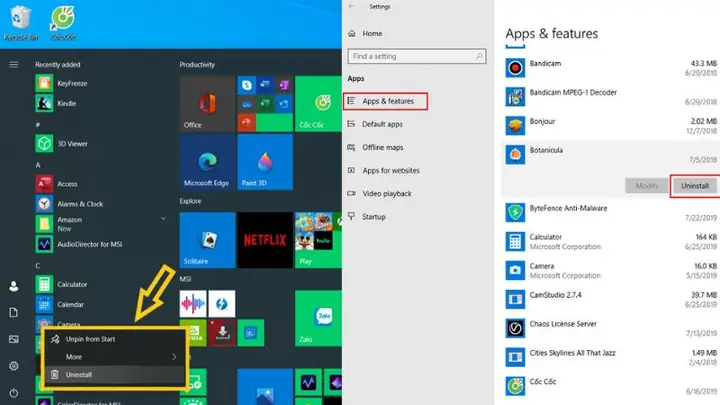Open Documents icon in Start sidebar
720x405 pixels.
pos(14,313)
